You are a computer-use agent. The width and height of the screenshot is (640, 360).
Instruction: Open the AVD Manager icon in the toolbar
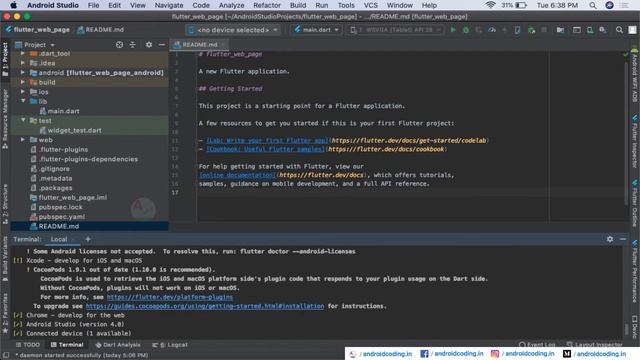590,30
